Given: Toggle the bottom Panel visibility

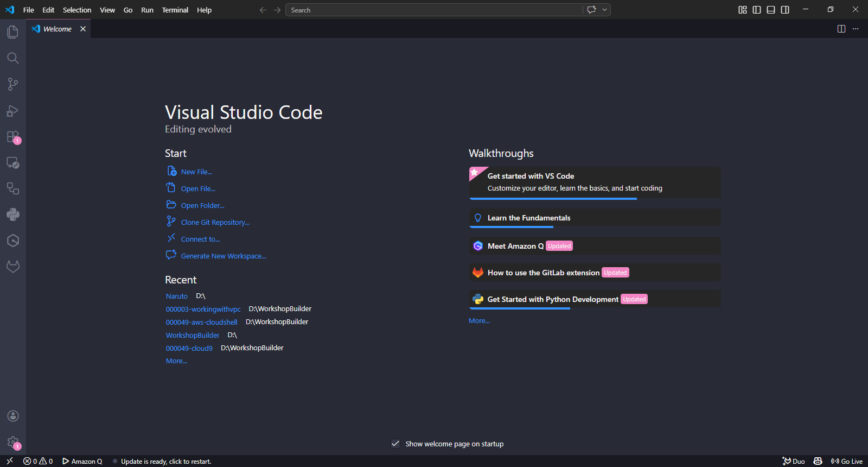Looking at the screenshot, I should tap(771, 10).
